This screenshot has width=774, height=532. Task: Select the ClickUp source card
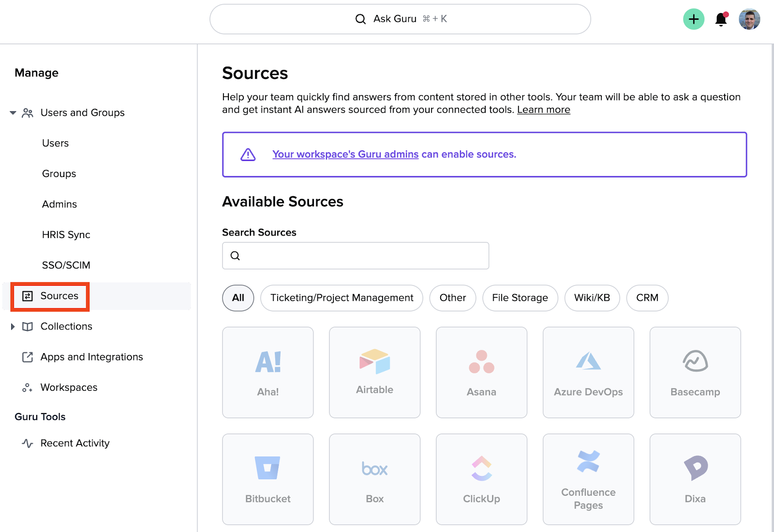[482, 479]
